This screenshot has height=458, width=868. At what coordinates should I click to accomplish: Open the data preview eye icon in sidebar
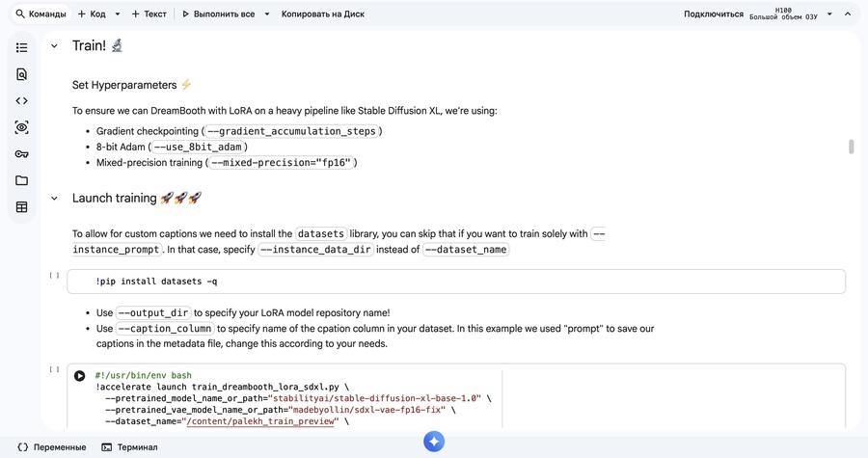click(x=21, y=127)
